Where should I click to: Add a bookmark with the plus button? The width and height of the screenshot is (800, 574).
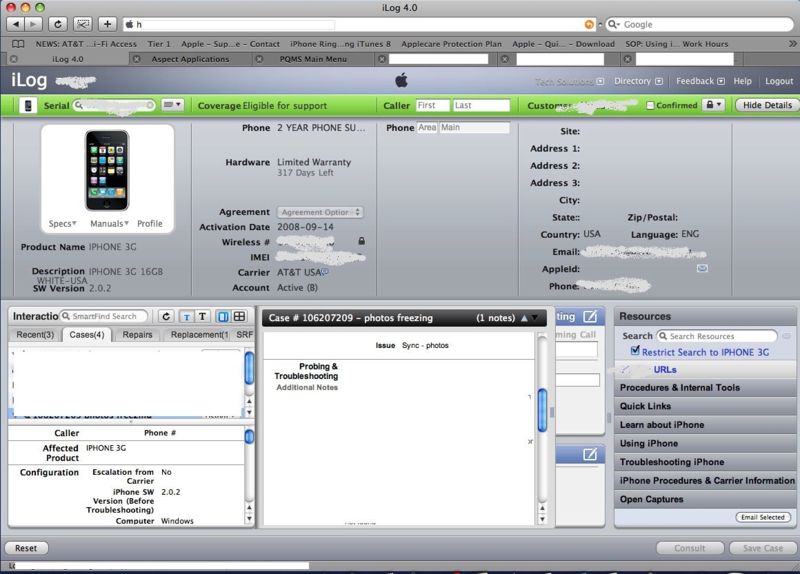pyautogui.click(x=108, y=24)
